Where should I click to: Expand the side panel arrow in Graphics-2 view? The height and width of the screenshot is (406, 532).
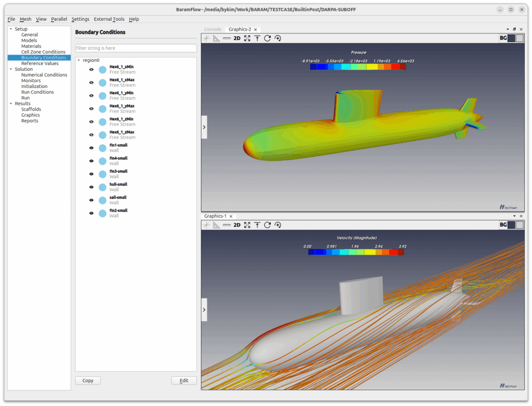point(204,127)
